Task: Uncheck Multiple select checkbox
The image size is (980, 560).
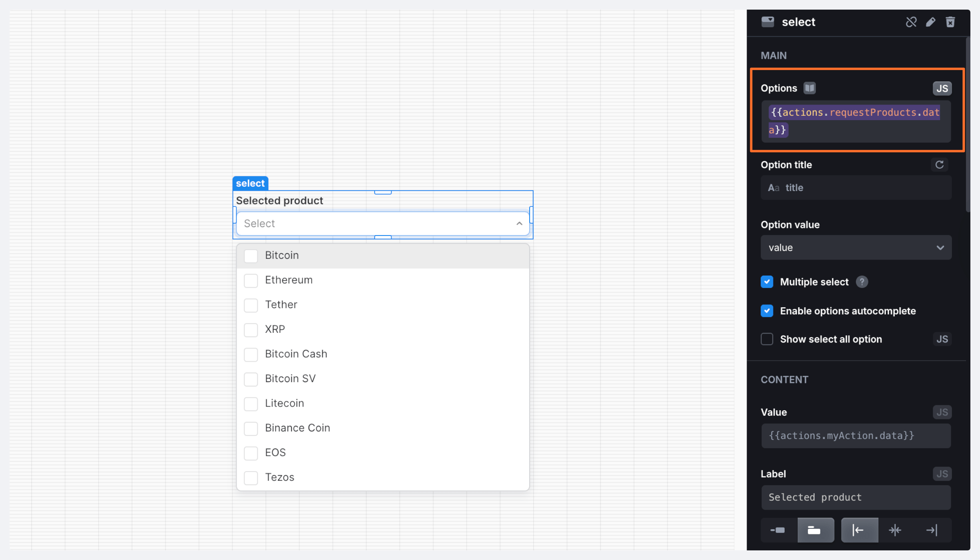Action: pyautogui.click(x=767, y=282)
